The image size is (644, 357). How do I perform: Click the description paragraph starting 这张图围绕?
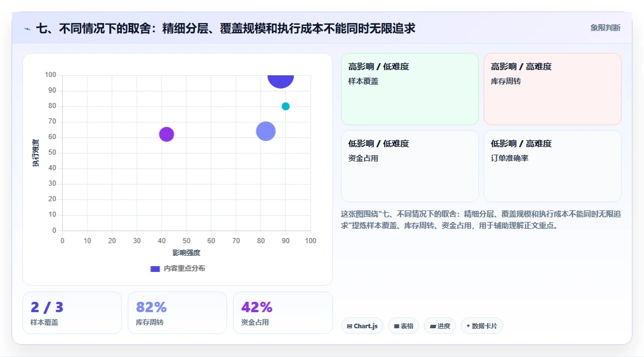481,220
